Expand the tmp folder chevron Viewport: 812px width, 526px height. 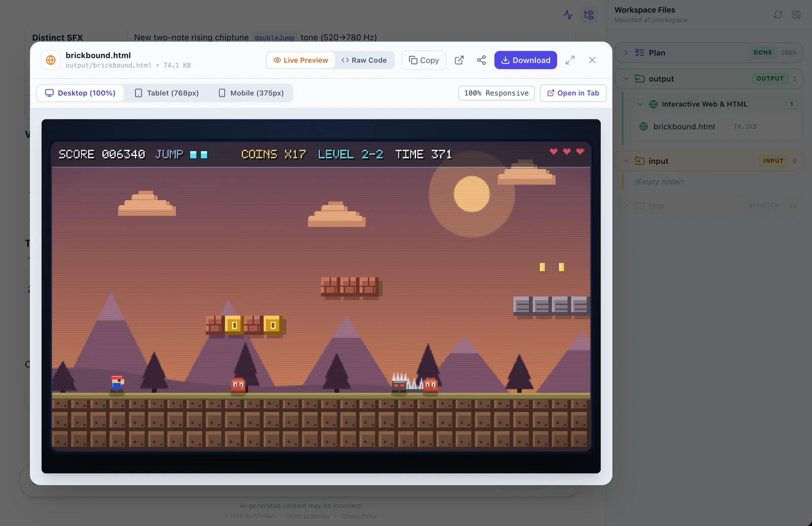click(x=626, y=206)
